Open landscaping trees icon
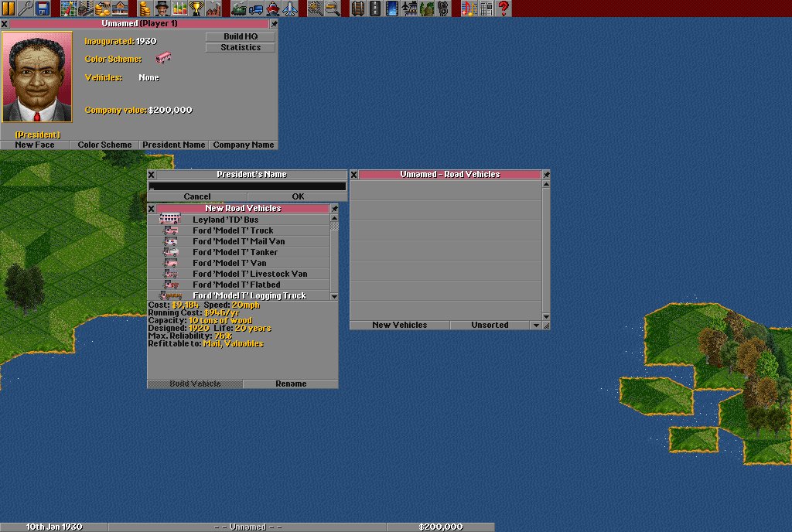The image size is (792, 532). coord(427,8)
